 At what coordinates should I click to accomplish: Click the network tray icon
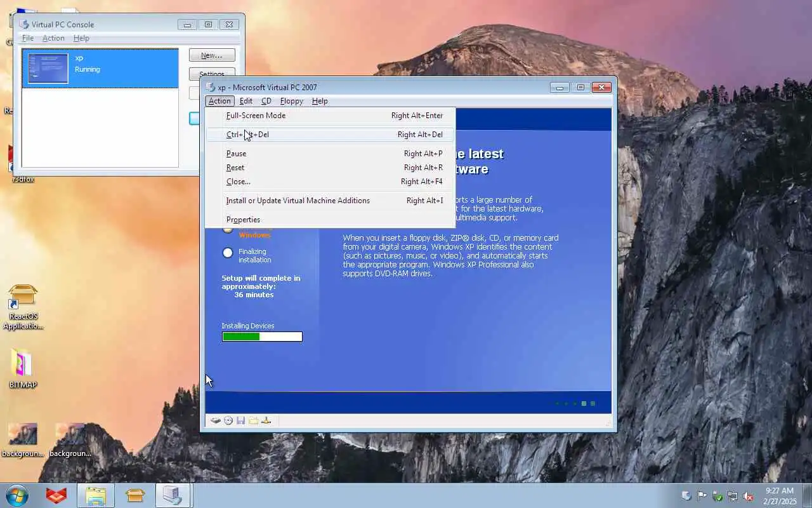733,496
